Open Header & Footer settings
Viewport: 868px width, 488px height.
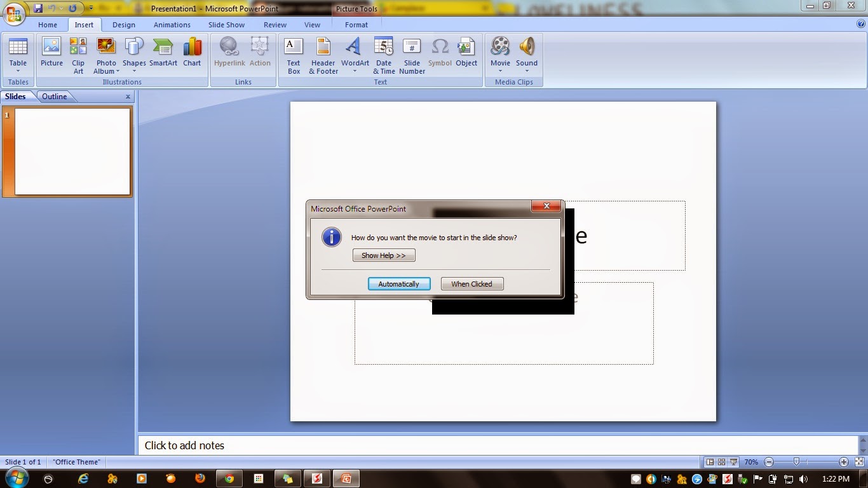[323, 55]
